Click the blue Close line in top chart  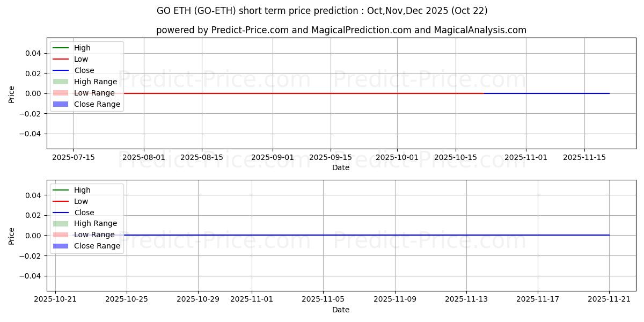547,93
